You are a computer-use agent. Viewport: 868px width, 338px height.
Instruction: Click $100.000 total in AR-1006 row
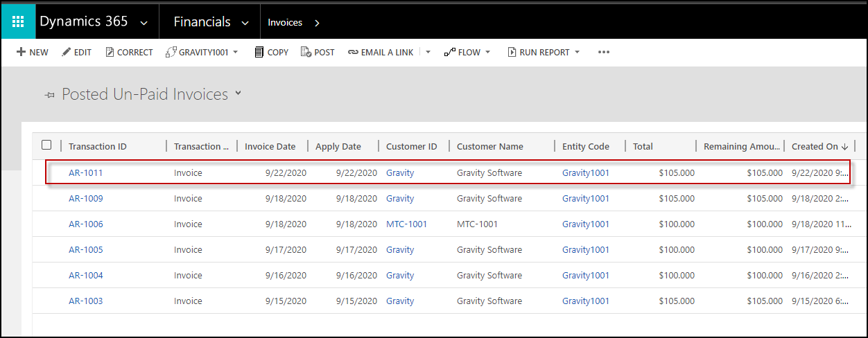click(x=677, y=224)
